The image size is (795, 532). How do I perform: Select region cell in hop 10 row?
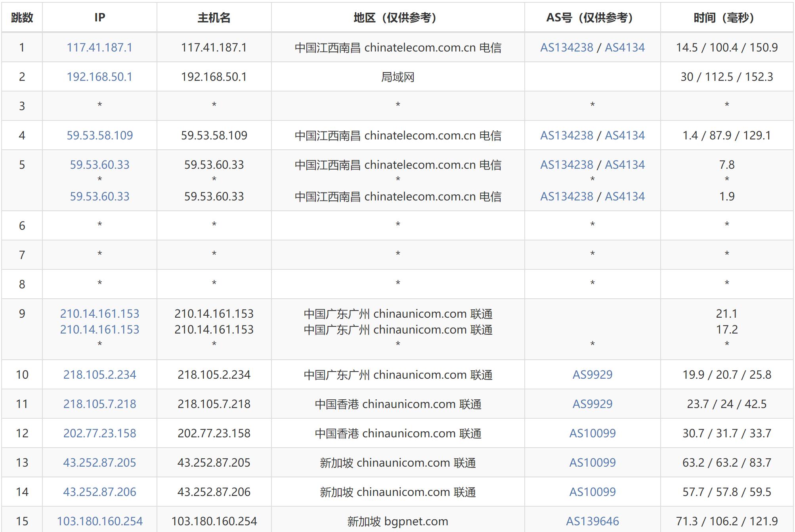[398, 375]
